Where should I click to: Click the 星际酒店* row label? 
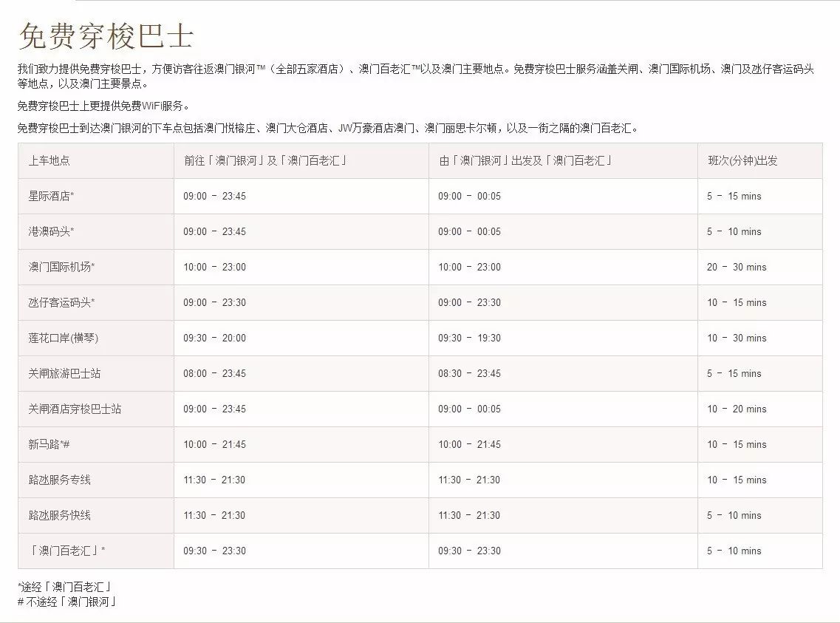tap(52, 196)
